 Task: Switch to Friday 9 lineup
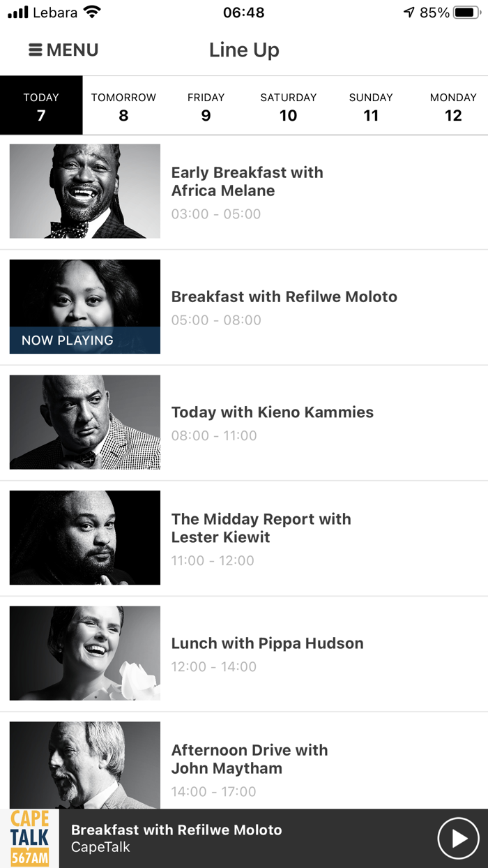click(206, 106)
